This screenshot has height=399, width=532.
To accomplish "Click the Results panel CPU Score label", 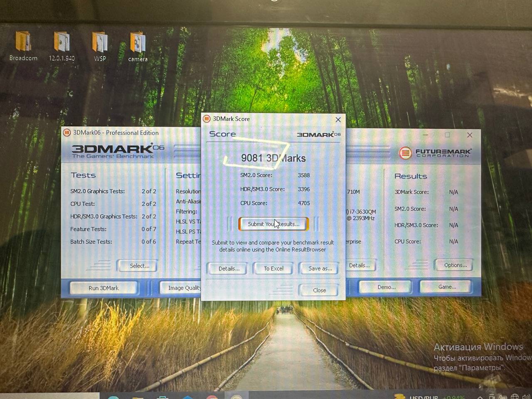I will point(407,241).
